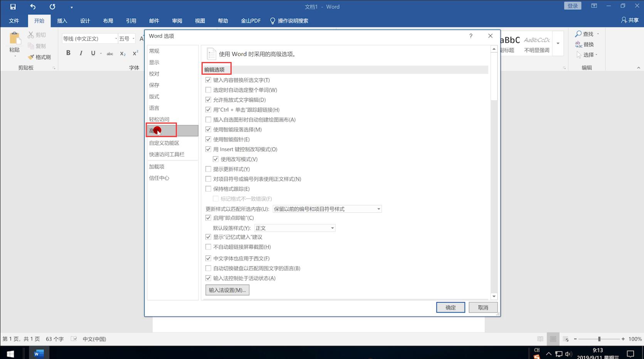Viewport: 644px width, 359px height.
Task: Open the Windows Start menu
Action: (x=10, y=353)
